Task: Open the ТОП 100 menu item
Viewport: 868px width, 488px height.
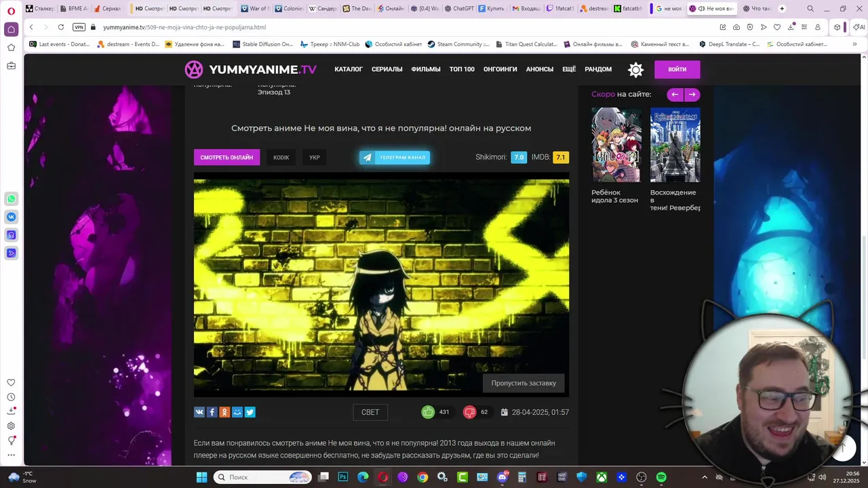Action: pos(462,69)
